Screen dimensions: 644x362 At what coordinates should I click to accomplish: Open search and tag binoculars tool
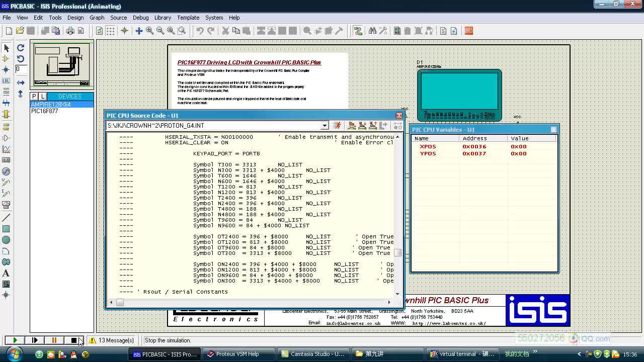tap(372, 31)
